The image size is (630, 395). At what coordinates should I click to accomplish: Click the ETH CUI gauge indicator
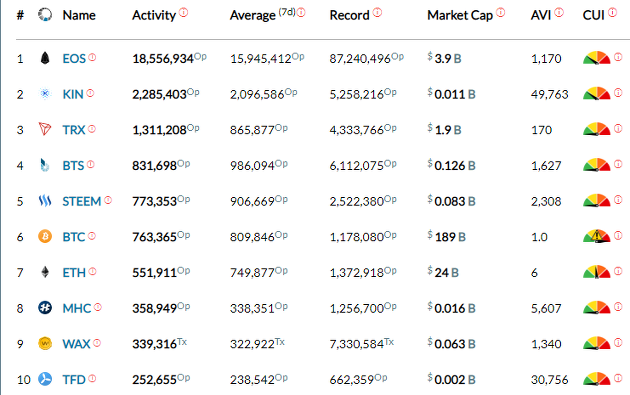(x=597, y=272)
